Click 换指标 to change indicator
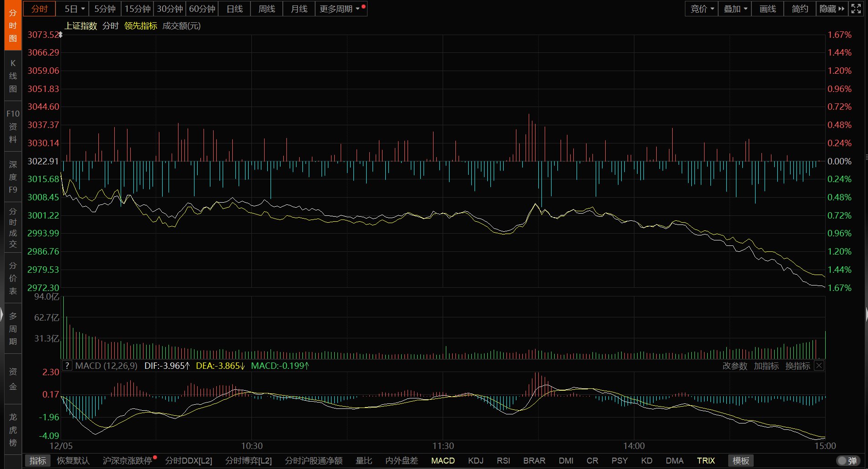Screen dimensions: 868x469 (x=797, y=366)
